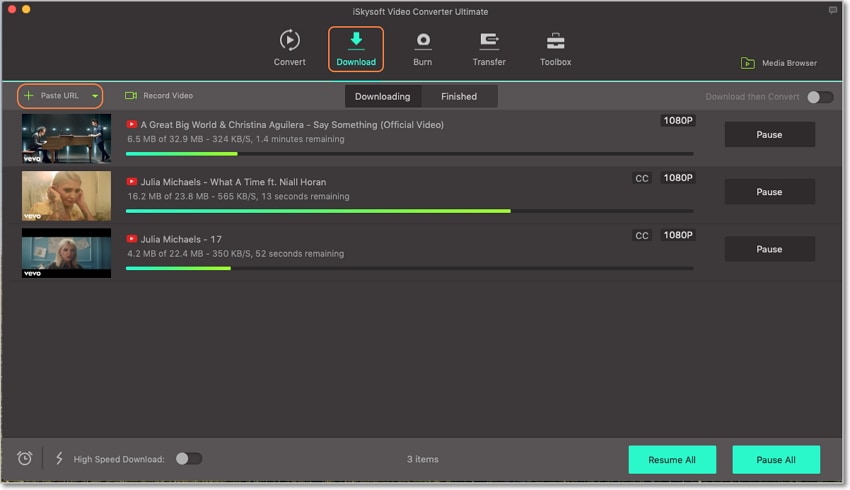The height and width of the screenshot is (490, 850).
Task: Click the Record Video camera icon
Action: tap(131, 95)
